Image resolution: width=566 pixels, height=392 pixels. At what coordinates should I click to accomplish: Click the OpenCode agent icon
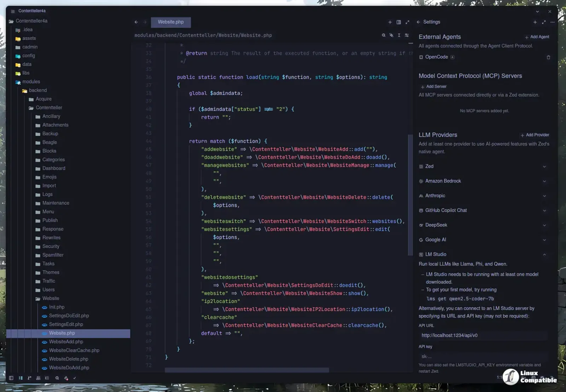click(421, 57)
